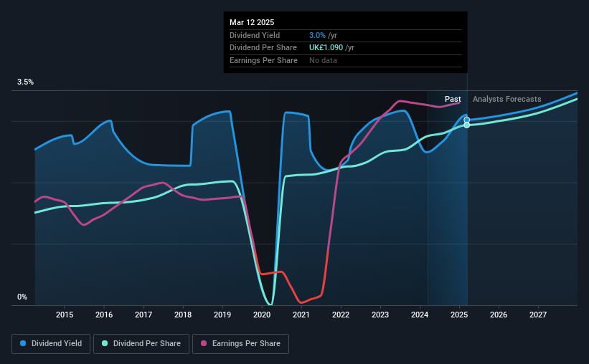Click the Mar 12 2025 tooltip date
This screenshot has width=589, height=364.
tap(252, 22)
